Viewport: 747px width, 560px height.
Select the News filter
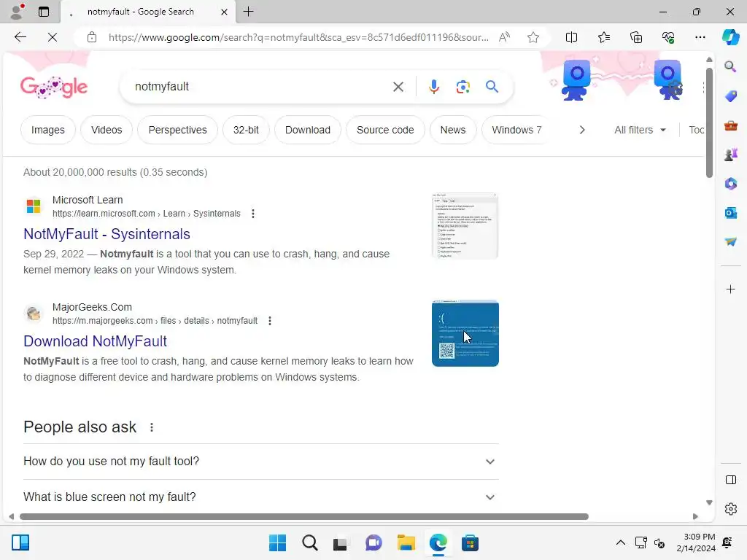coord(452,130)
